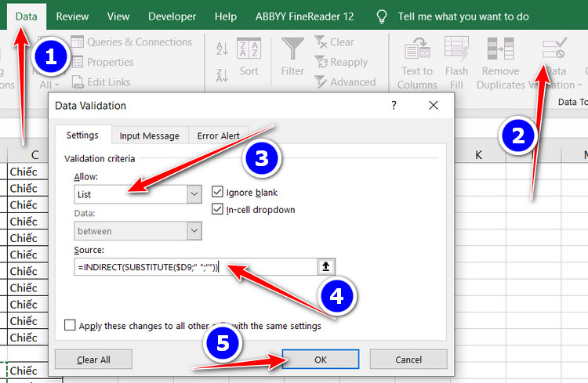Open the Review ribbon tab
This screenshot has height=383, width=588.
click(x=72, y=16)
